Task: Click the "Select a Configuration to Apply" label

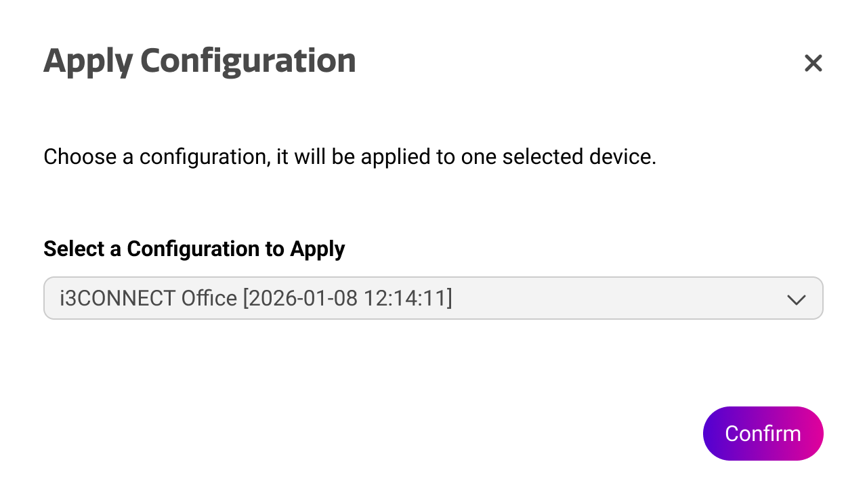Action: pos(194,249)
